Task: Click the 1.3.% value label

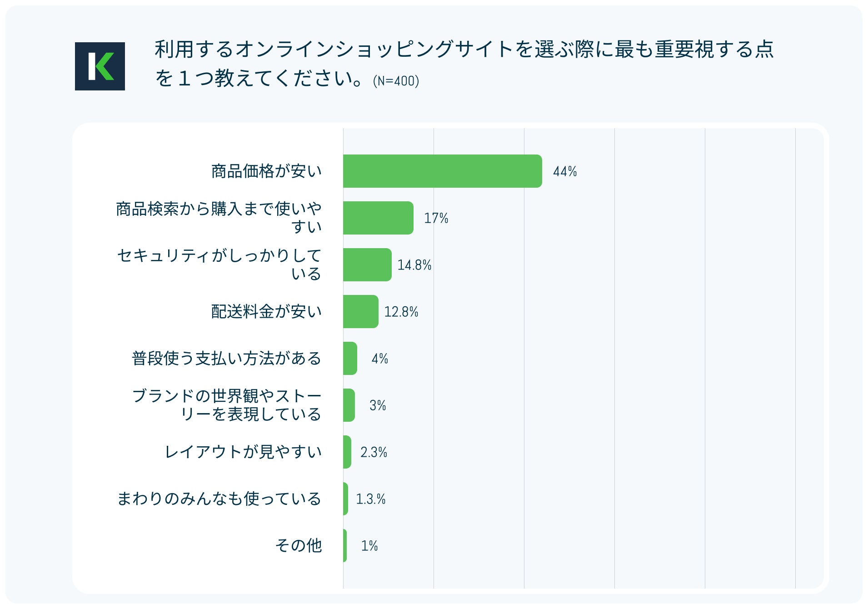Action: pos(371,499)
